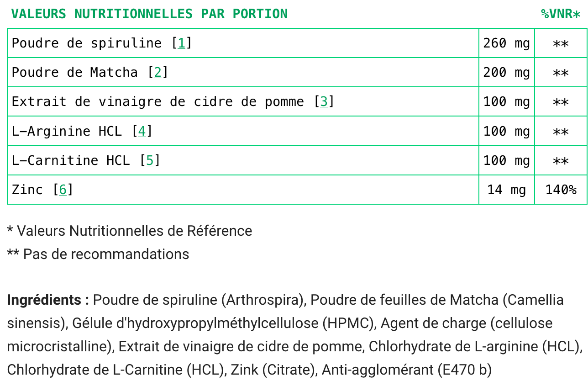588x381 pixels.
Task: Click the 14 mg Zinc amount cell
Action: click(x=506, y=190)
